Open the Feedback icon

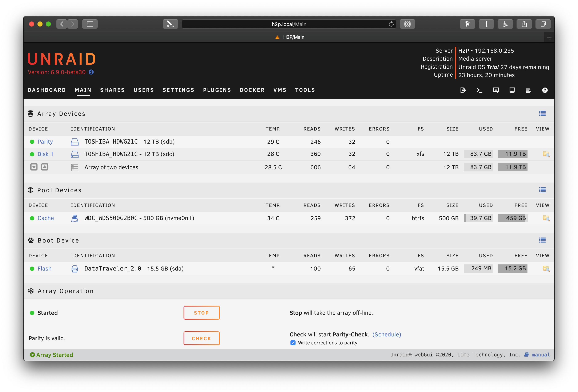tap(496, 90)
